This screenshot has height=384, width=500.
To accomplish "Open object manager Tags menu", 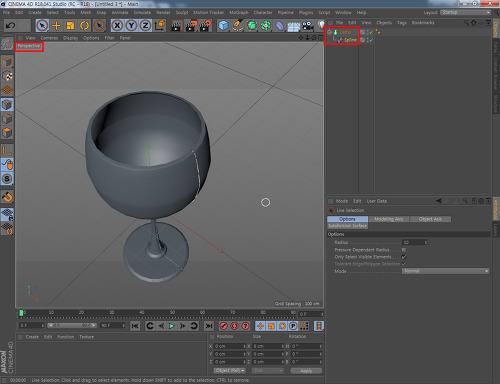I will (x=402, y=23).
